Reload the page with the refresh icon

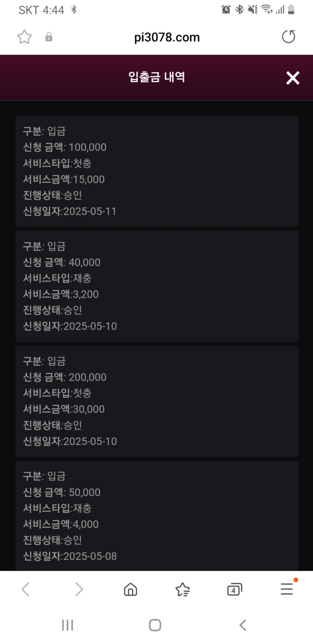pyautogui.click(x=288, y=37)
